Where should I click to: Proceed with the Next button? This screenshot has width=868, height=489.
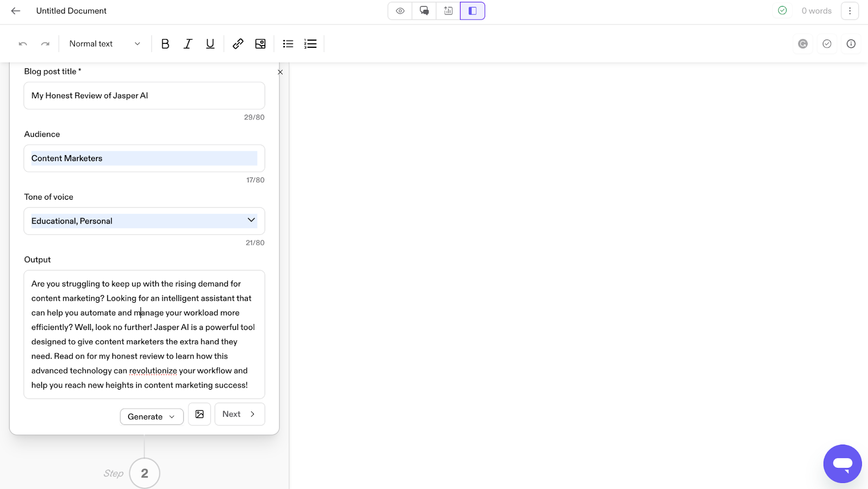click(x=240, y=414)
